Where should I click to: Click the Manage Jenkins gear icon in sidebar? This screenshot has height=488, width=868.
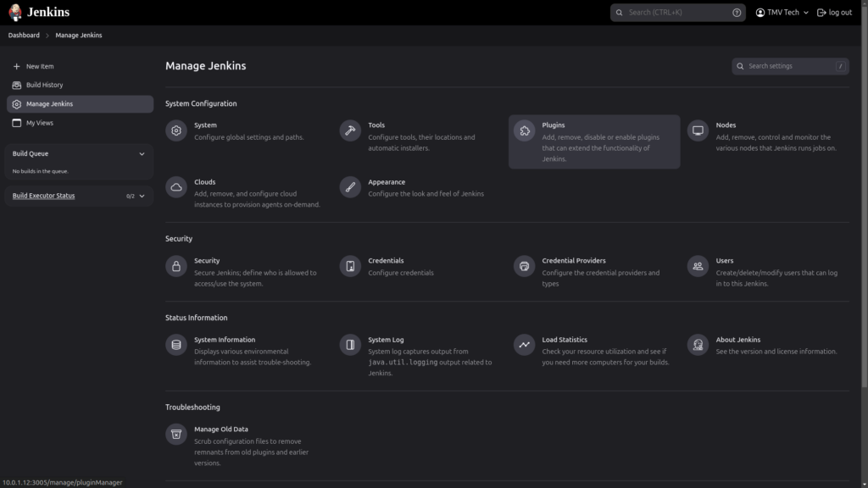17,104
